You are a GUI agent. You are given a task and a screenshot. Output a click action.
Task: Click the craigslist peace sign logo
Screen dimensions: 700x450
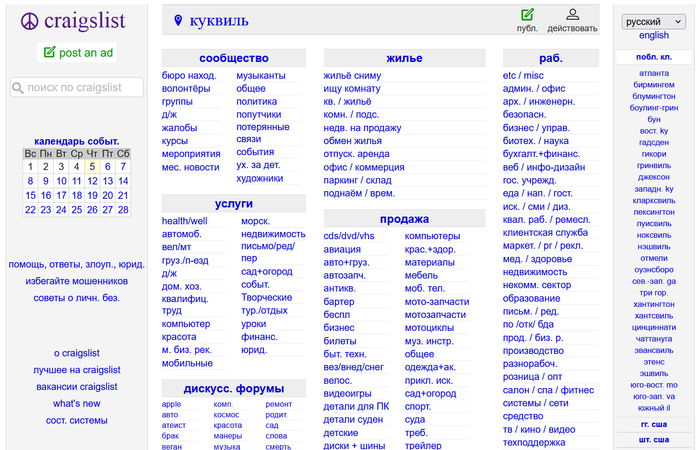click(x=29, y=21)
